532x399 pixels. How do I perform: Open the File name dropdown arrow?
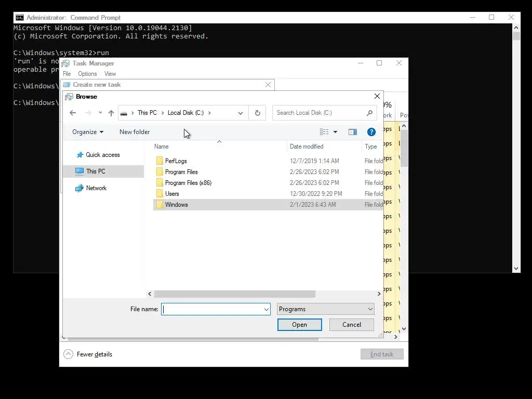coord(267,309)
